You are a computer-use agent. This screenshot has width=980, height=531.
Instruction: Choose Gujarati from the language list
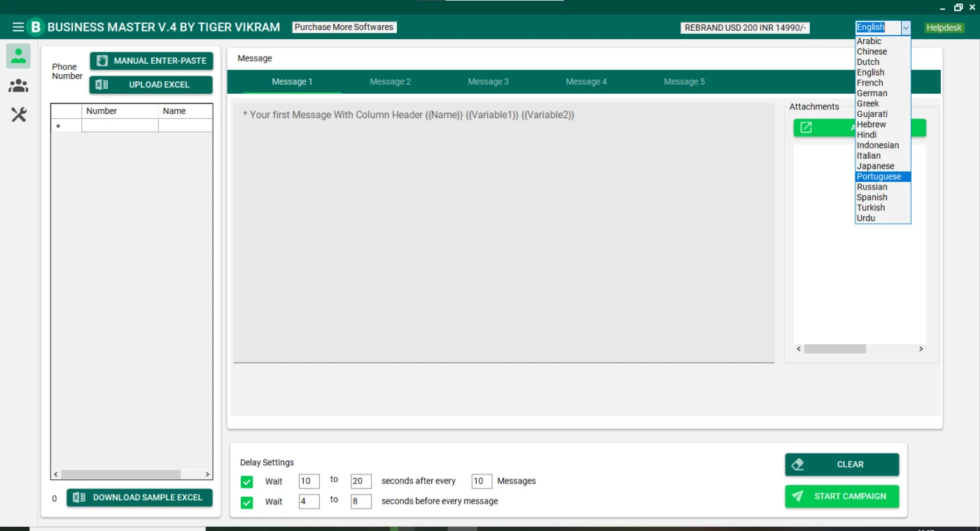click(x=883, y=114)
